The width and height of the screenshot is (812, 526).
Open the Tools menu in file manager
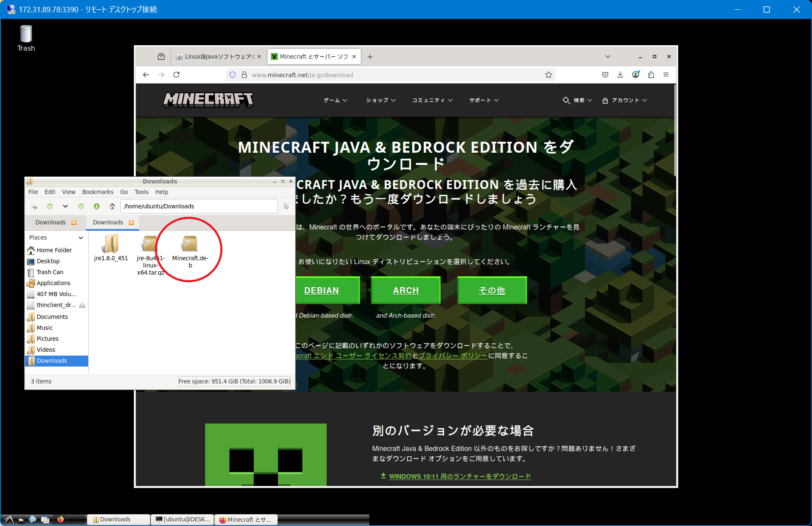point(141,192)
